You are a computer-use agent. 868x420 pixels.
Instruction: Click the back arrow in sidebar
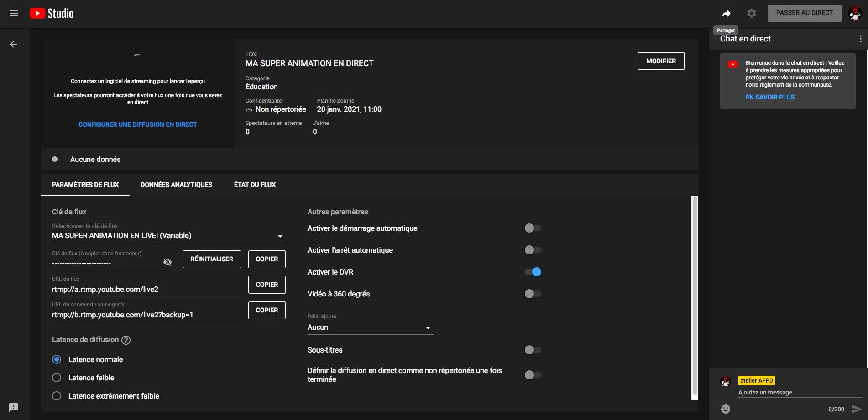[x=14, y=44]
